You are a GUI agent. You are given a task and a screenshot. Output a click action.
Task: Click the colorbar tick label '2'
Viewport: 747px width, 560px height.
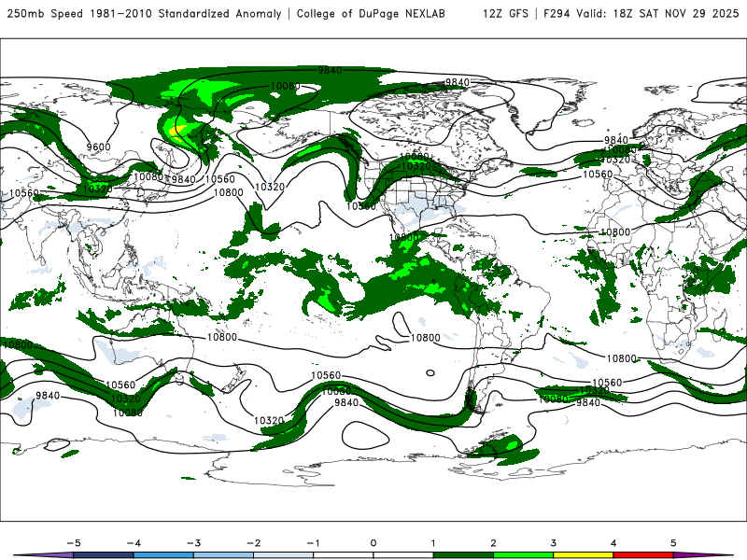click(x=493, y=543)
